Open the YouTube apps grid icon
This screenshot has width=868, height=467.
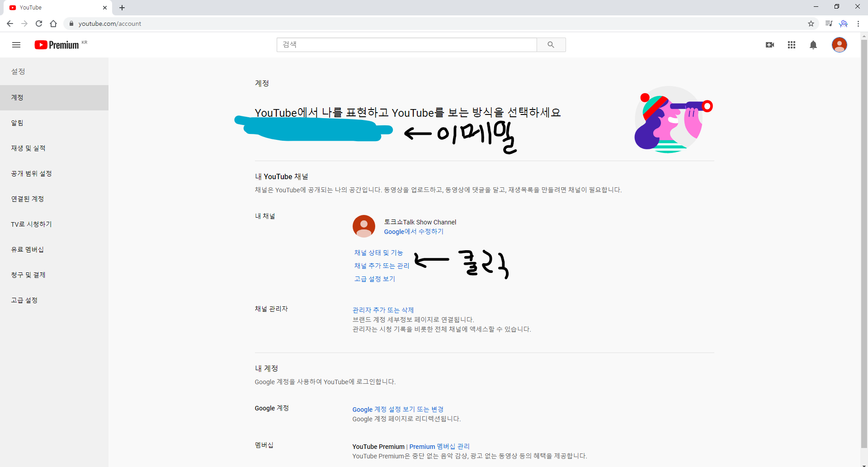click(x=792, y=45)
